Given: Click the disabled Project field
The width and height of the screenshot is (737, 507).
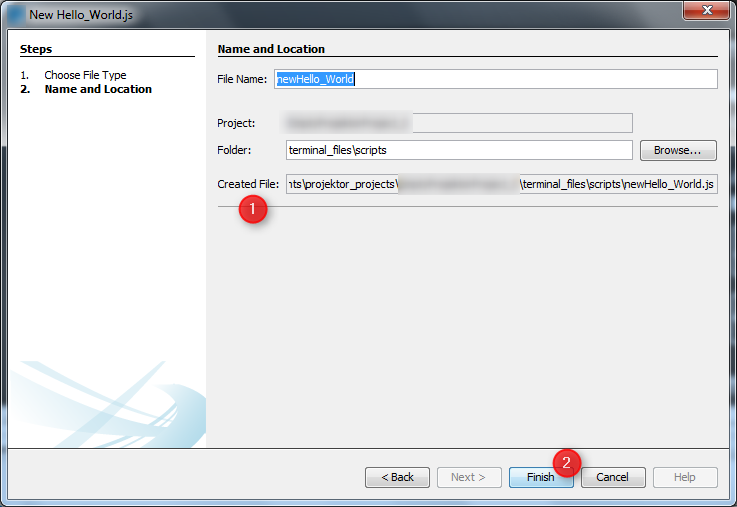Looking at the screenshot, I should coord(459,123).
